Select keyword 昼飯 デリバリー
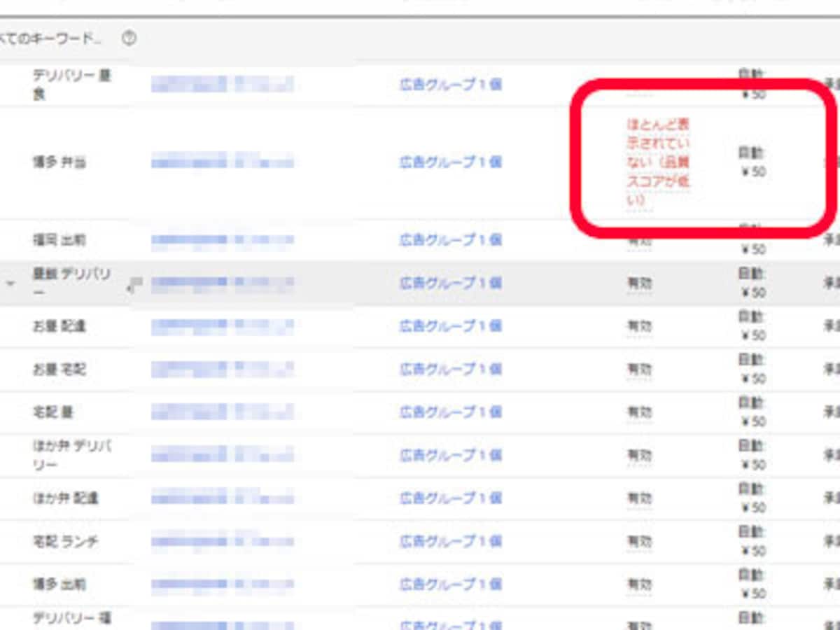Image resolution: width=840 pixels, height=630 pixels. click(72, 283)
